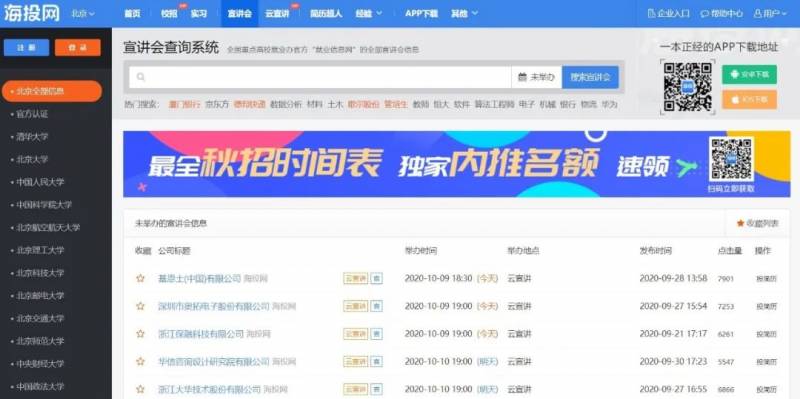The image size is (800, 399).
Task: Select 中国人民大学 in the sidebar
Action: [x=40, y=182]
